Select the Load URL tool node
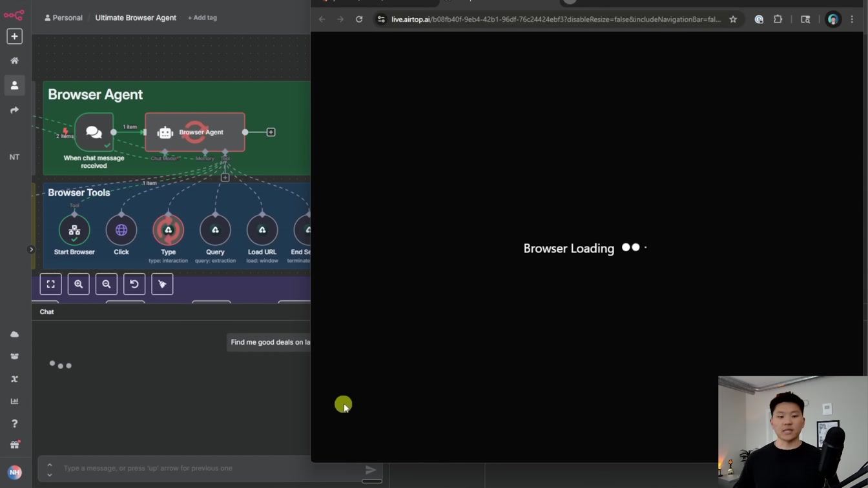The image size is (868, 488). click(x=262, y=230)
